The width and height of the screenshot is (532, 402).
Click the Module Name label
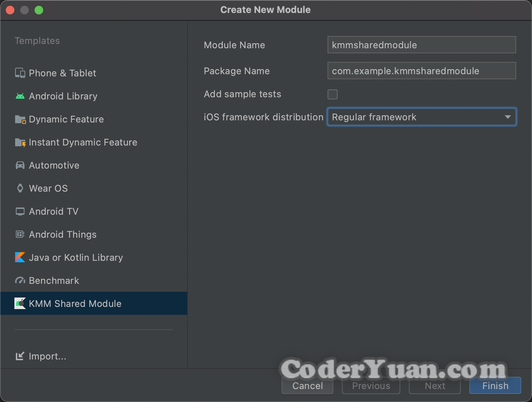pos(234,45)
